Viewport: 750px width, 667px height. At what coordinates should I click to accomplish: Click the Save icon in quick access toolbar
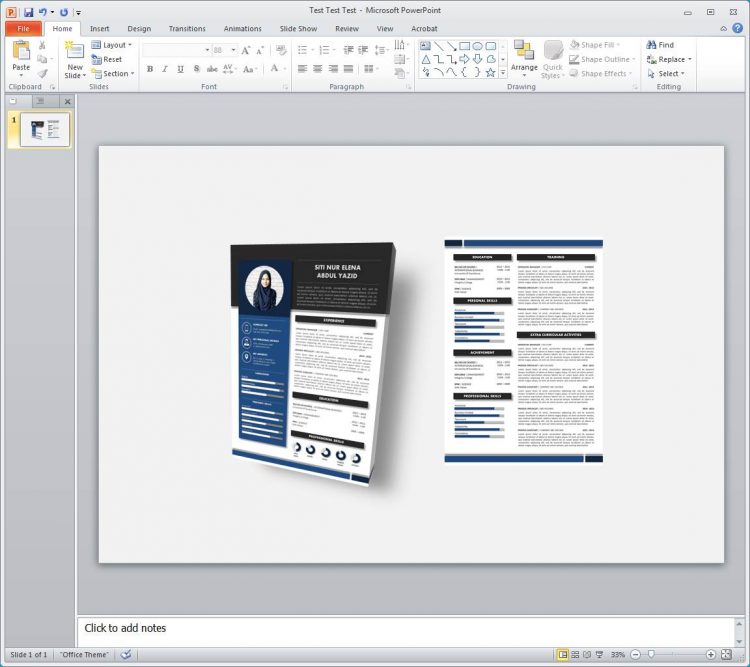point(29,11)
